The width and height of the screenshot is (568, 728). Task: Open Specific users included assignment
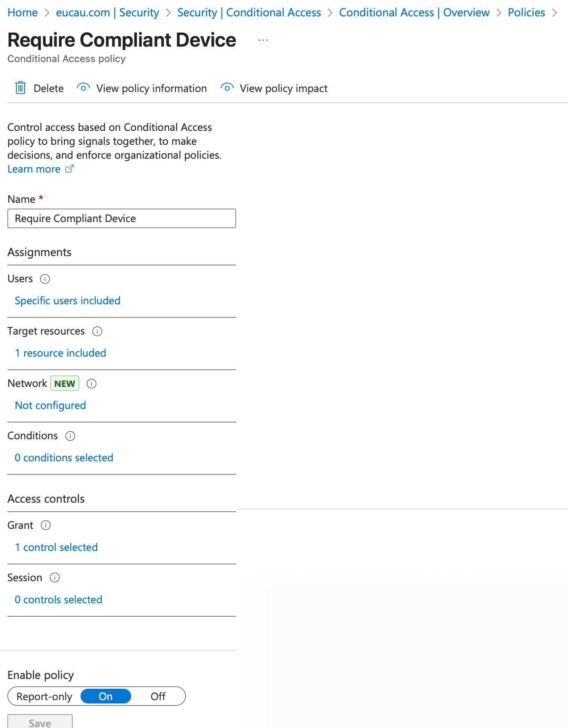click(67, 301)
